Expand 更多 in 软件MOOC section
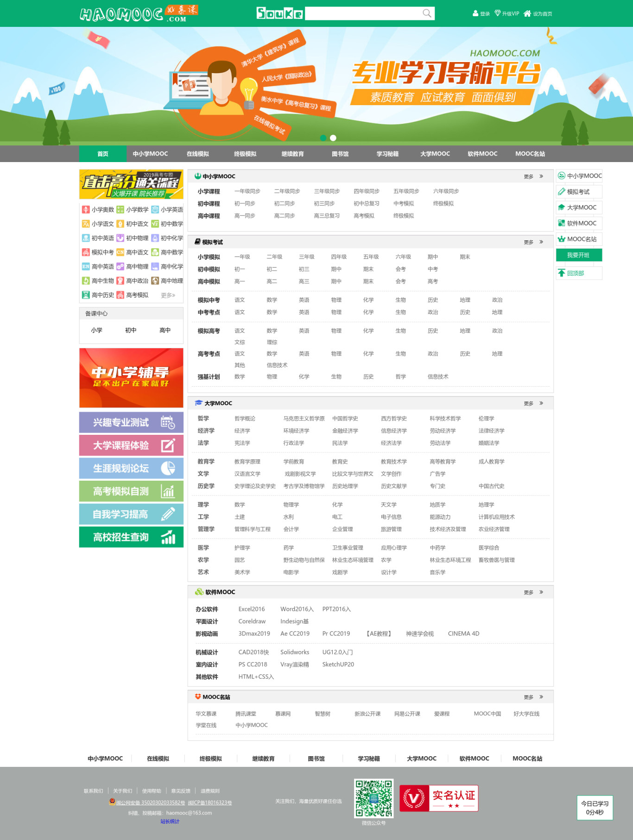633x840 pixels. (533, 592)
